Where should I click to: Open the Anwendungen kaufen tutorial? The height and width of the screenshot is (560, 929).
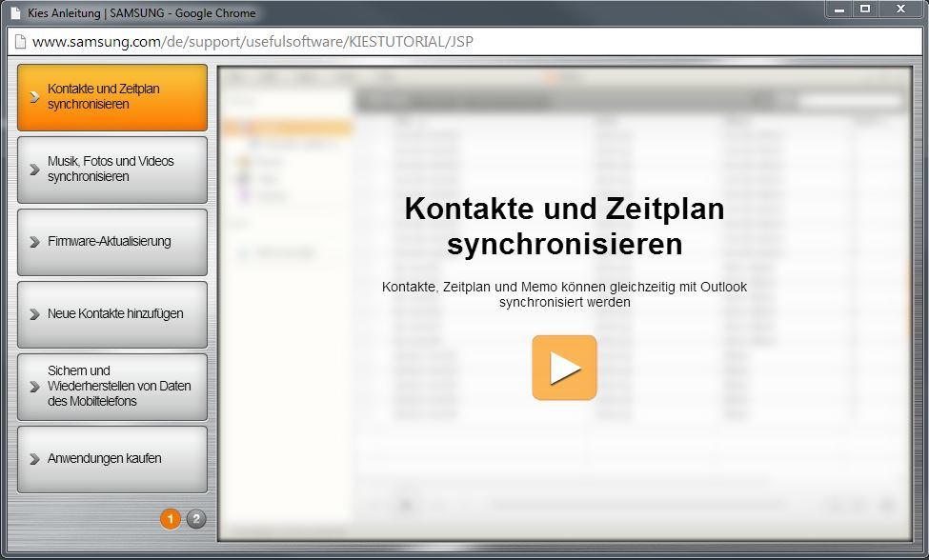click(x=111, y=459)
